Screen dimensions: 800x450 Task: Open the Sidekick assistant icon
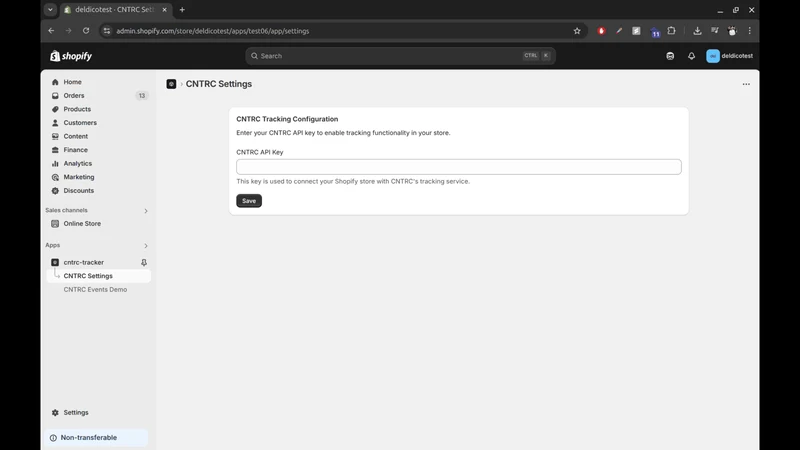coord(670,56)
